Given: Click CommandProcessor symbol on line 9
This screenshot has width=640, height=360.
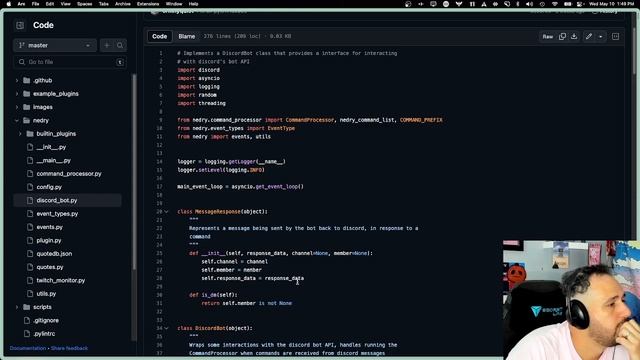Looking at the screenshot, I should click(310, 120).
